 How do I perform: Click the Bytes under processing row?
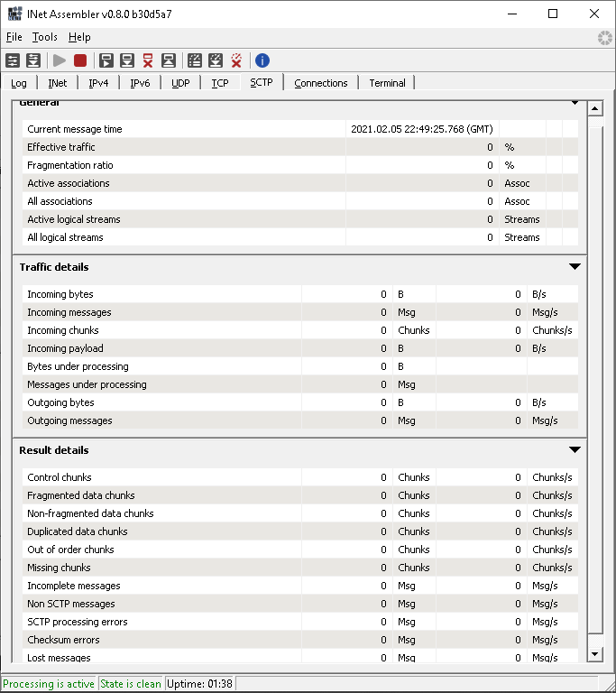(x=300, y=367)
